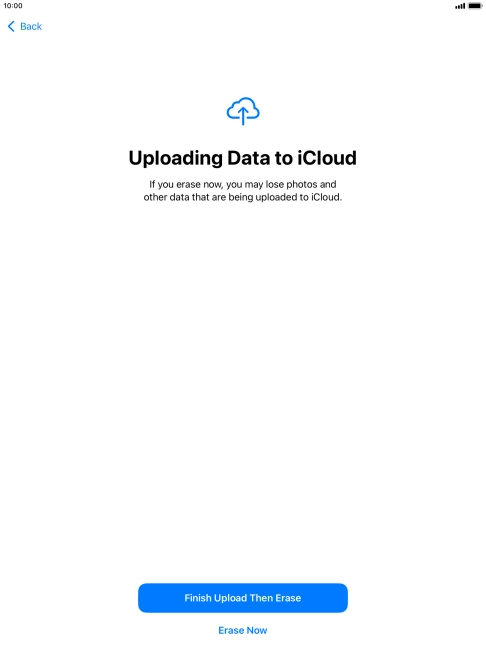
Task: Tap the battery indicator in status bar
Action: click(x=475, y=6)
